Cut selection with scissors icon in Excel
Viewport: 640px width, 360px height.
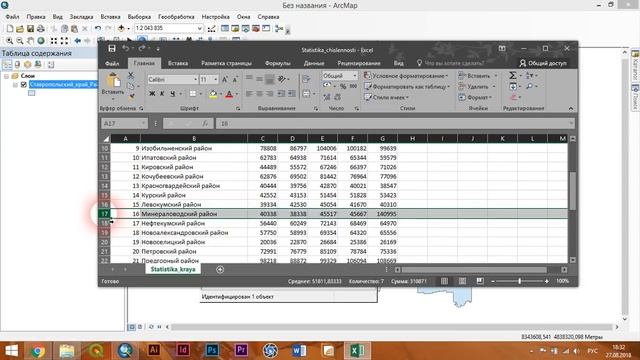(131, 76)
